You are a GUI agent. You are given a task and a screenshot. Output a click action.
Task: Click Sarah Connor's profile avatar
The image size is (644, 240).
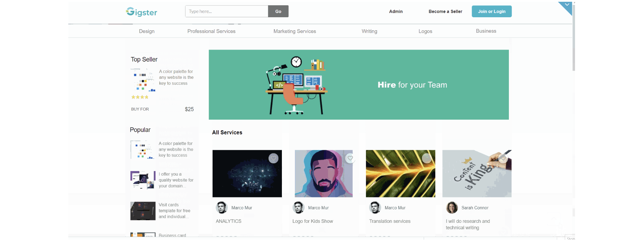click(452, 208)
